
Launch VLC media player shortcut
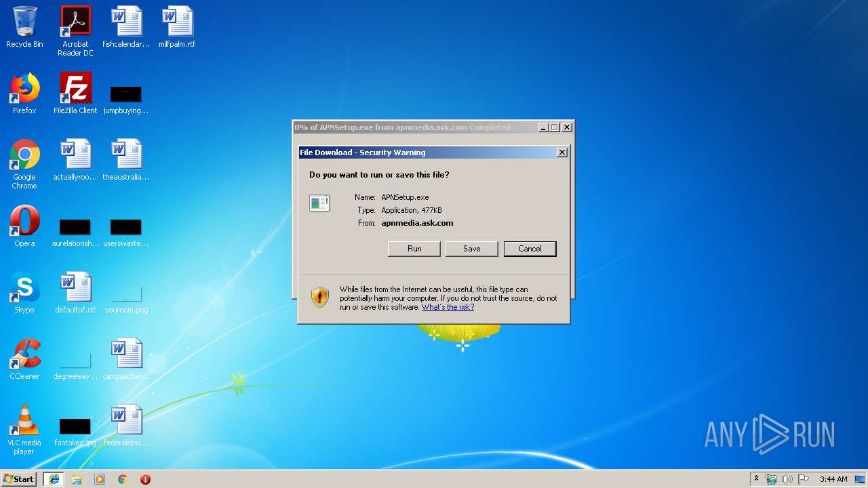(24, 430)
